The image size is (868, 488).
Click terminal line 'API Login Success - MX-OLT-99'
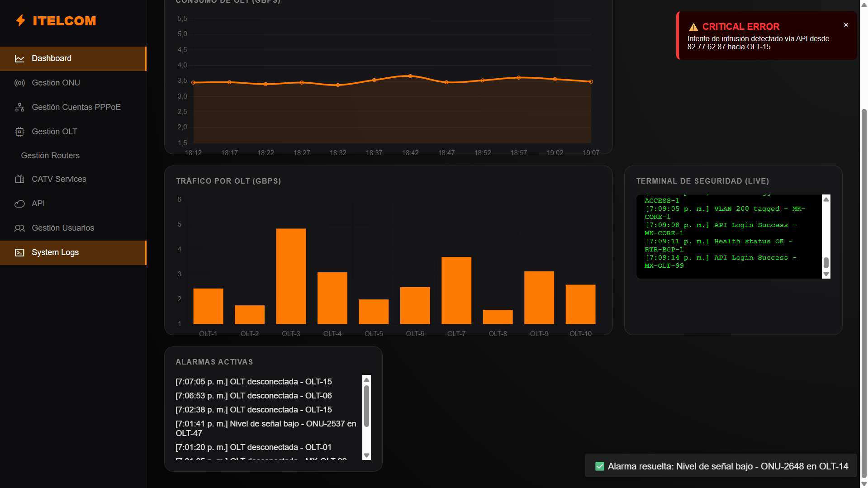click(x=721, y=262)
